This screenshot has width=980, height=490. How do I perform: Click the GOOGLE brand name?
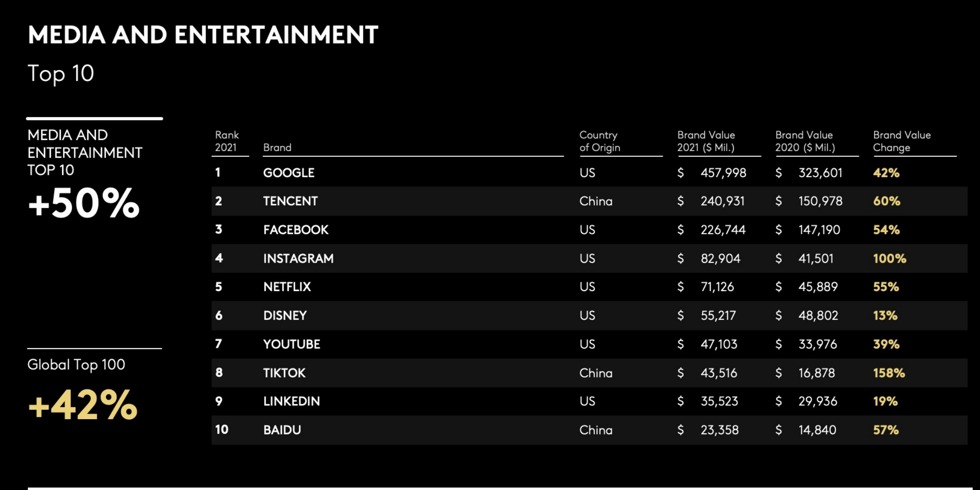(289, 173)
